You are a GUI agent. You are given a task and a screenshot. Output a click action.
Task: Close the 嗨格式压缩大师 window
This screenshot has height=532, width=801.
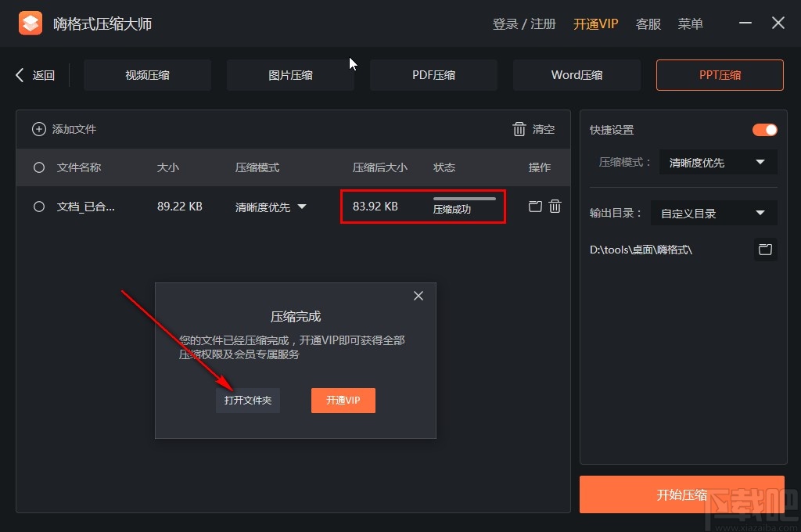coord(778,23)
